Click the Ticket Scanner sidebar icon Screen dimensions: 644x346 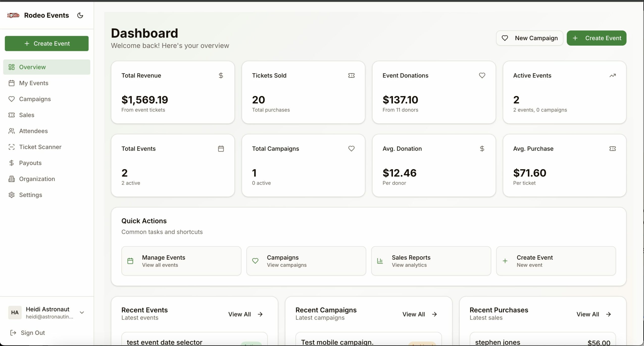click(x=11, y=147)
